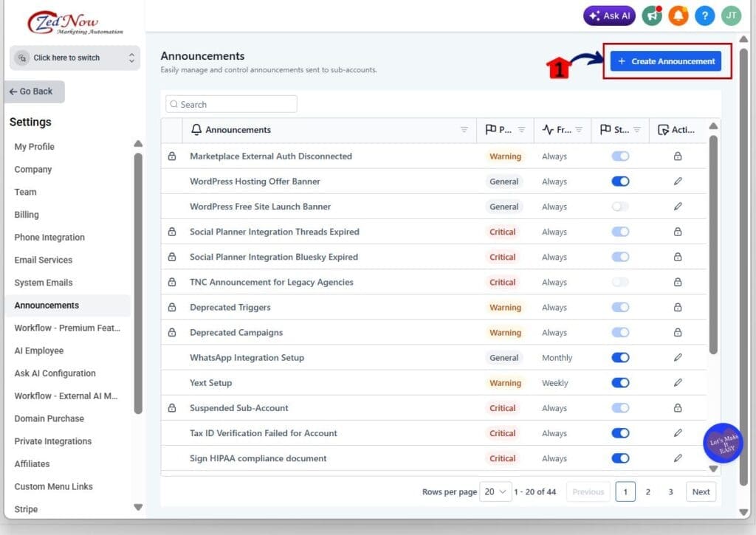Click the filter icon on the Status column
The image size is (756, 535).
(x=638, y=129)
